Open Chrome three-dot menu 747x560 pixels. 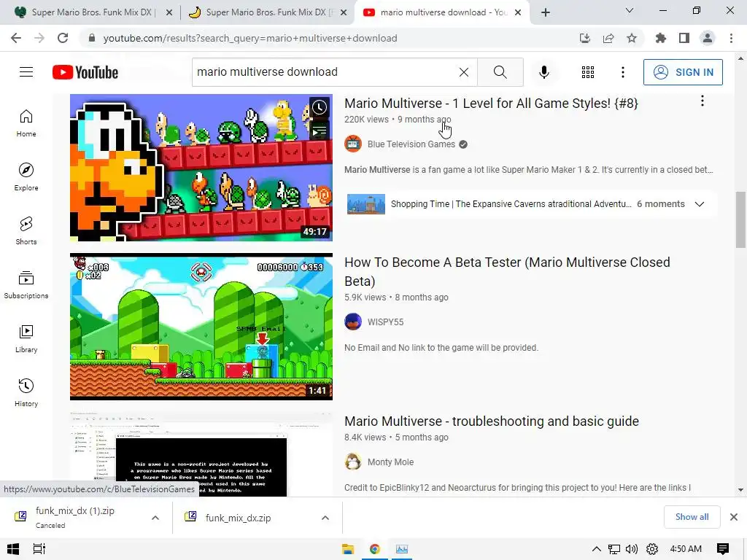731,38
